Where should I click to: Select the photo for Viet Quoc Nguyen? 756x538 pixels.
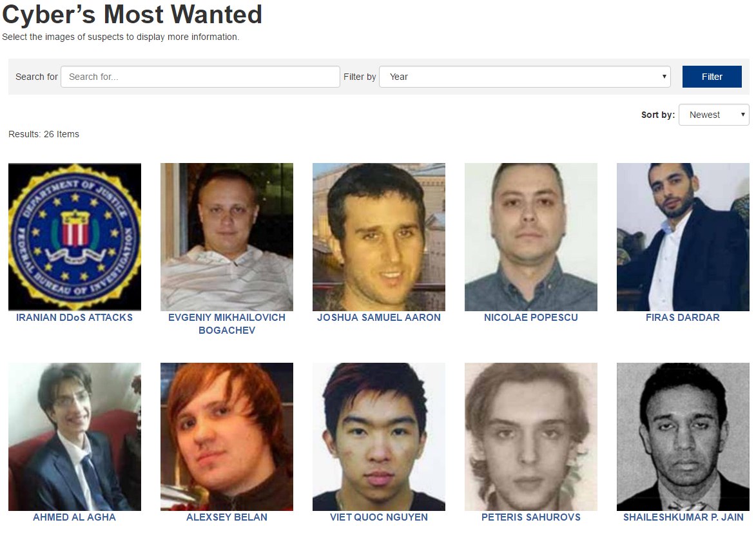(x=379, y=437)
